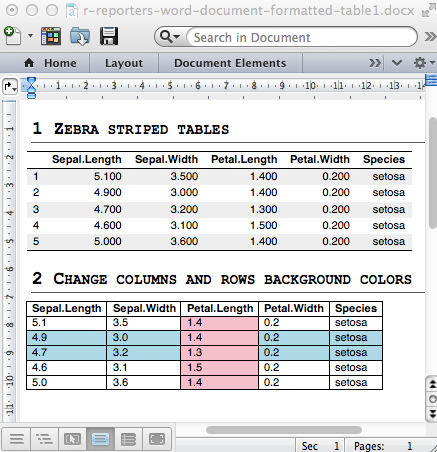
Task: Click the 4.700 cell in the zebra table
Action: (107, 209)
